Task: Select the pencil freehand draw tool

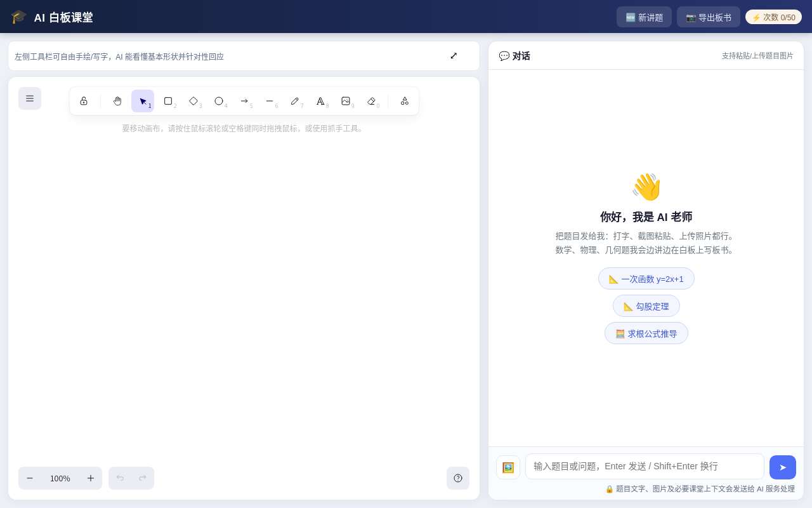Action: pyautogui.click(x=295, y=101)
